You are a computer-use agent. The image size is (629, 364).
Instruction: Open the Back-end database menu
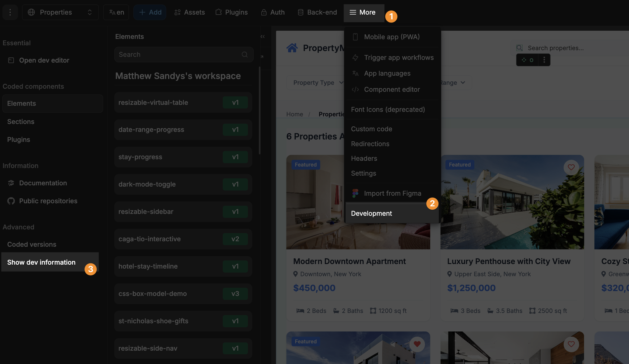(x=317, y=12)
